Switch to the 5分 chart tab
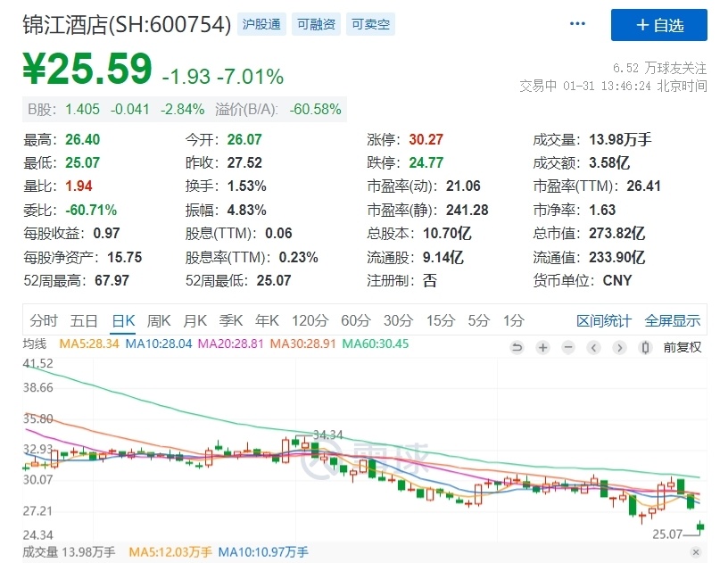This screenshot has width=728, height=563. [479, 320]
